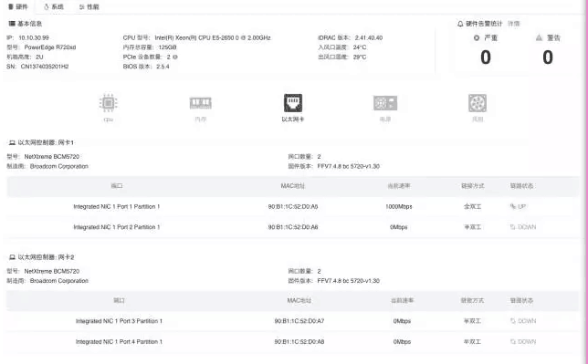Select the CPU chip icon
Screen dimensions: 588x364
[109, 103]
